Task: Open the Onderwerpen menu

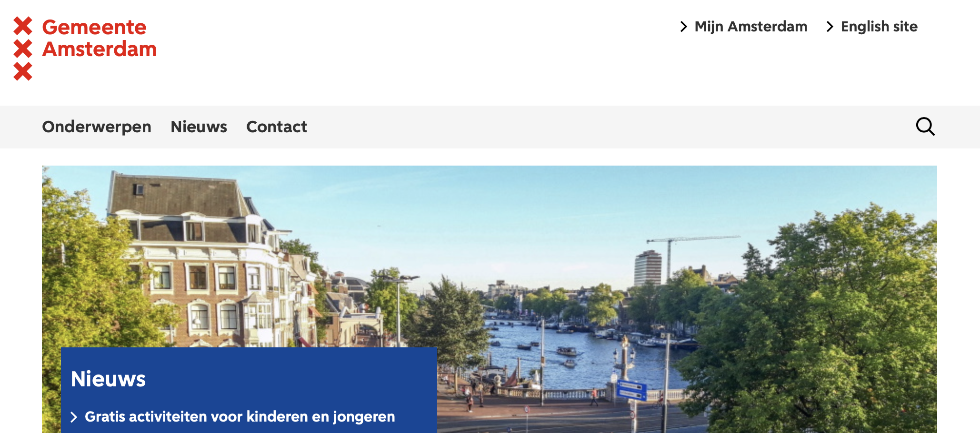Action: [x=97, y=127]
